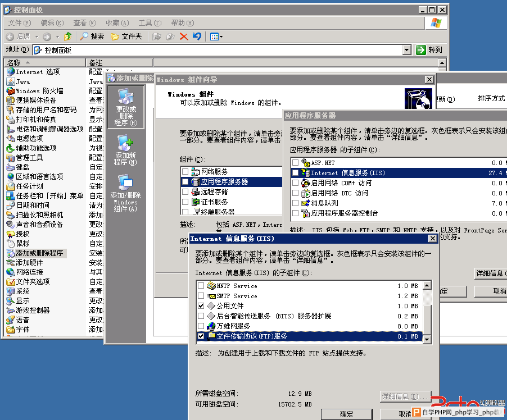Image resolution: width=507 pixels, height=420 pixels.
Task: Click the Forward arrow icon in toolbar
Action: click(x=47, y=36)
